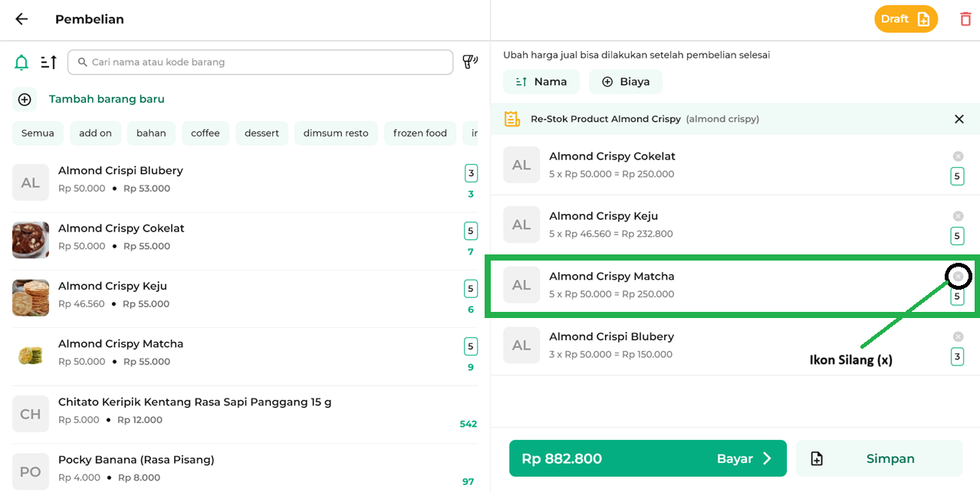The height and width of the screenshot is (492, 980).
Task: Remove Almond Crispi Blubery from cart
Action: coord(958,336)
